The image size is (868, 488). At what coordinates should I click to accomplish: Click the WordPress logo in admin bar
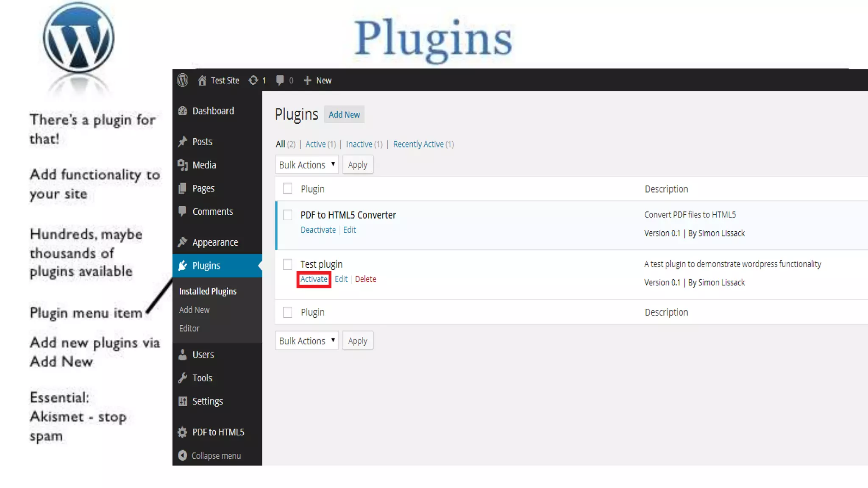pyautogui.click(x=183, y=80)
